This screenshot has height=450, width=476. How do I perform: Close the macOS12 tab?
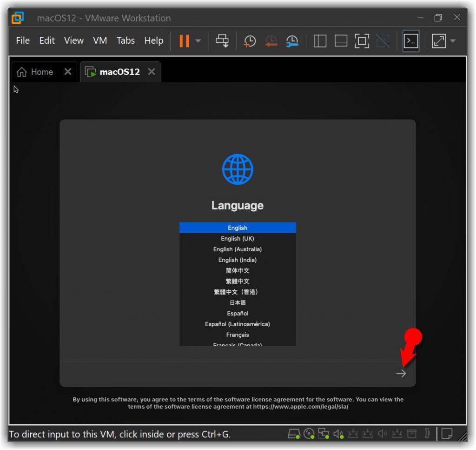tap(151, 72)
